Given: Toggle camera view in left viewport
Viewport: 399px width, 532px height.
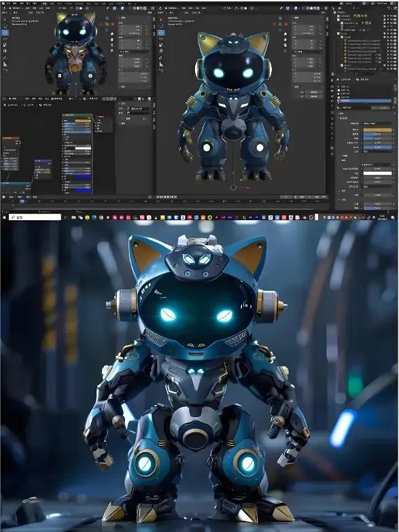Looking at the screenshot, I should (x=112, y=45).
